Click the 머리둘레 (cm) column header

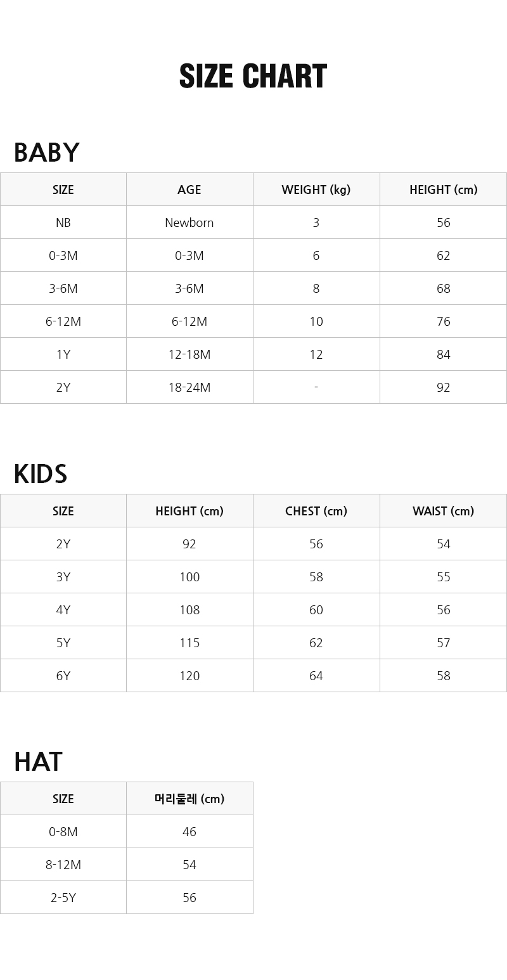[x=189, y=799]
